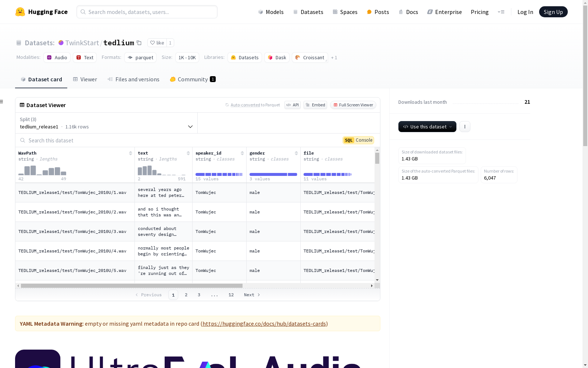
Task: Click the like count number
Action: 170,43
